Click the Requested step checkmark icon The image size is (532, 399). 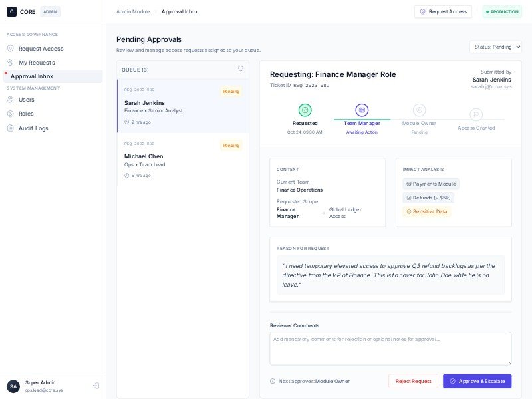(305, 110)
